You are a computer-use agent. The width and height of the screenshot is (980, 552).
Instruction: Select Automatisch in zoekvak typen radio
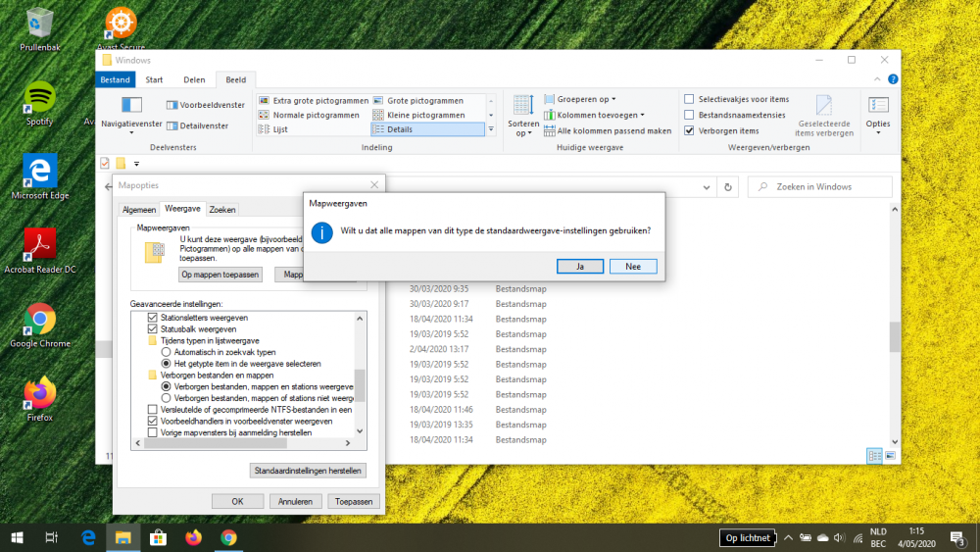tap(166, 351)
